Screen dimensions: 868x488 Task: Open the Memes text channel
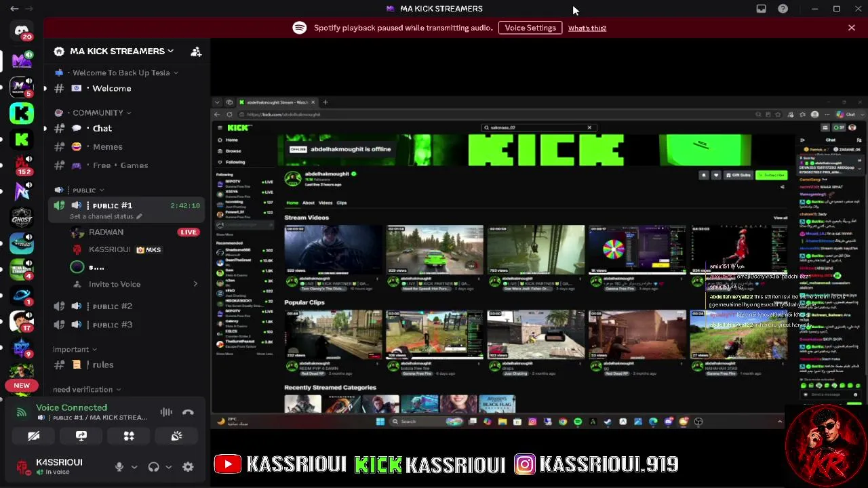(125, 147)
